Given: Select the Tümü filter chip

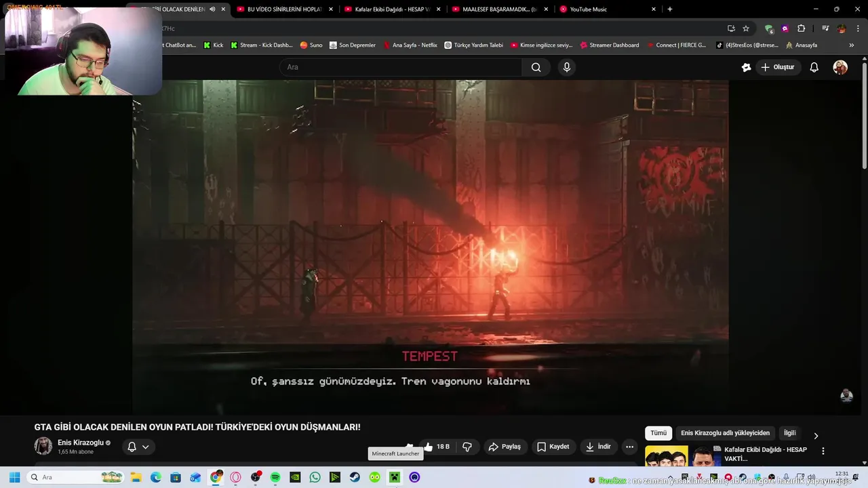Looking at the screenshot, I should [x=658, y=433].
